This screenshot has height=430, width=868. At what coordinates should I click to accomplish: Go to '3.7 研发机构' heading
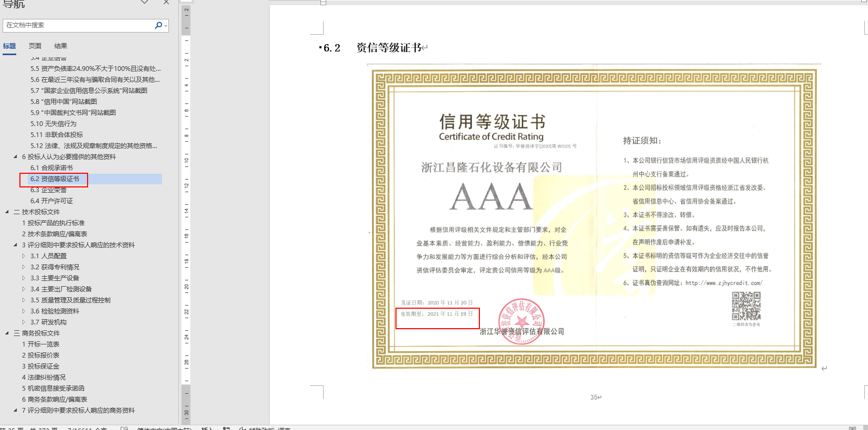click(48, 322)
